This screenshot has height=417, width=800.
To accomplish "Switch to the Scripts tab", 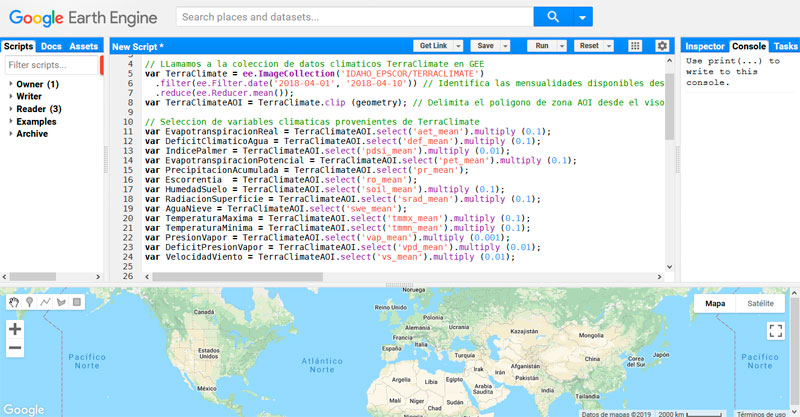I will [18, 46].
